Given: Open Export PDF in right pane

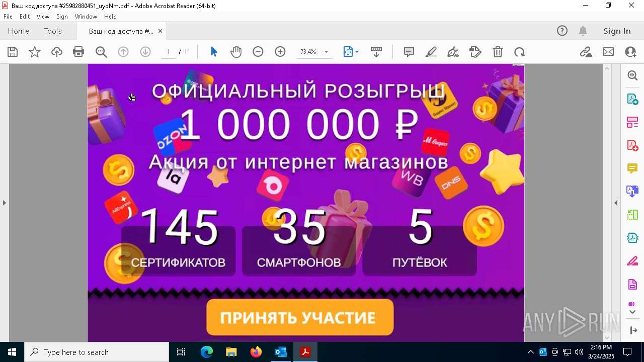Looking at the screenshot, I should (x=632, y=99).
